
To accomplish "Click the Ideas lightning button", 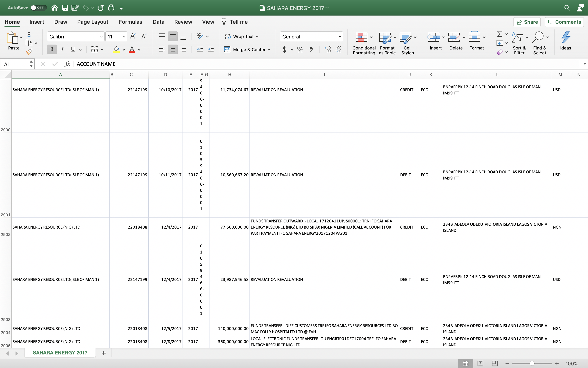I will coord(565,41).
